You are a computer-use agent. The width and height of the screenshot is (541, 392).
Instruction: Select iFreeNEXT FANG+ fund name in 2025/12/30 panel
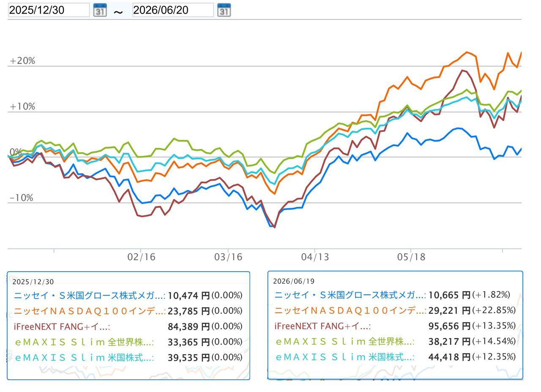[62, 327]
